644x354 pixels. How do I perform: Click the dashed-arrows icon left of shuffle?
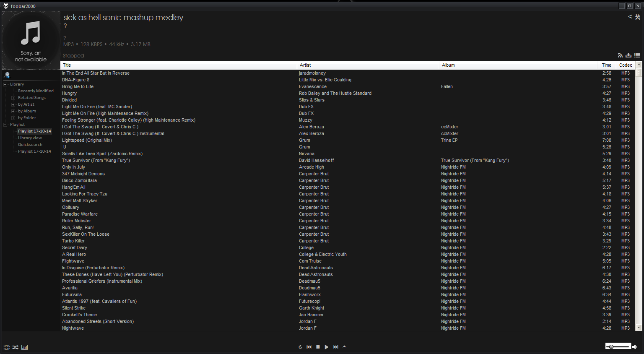(7, 347)
